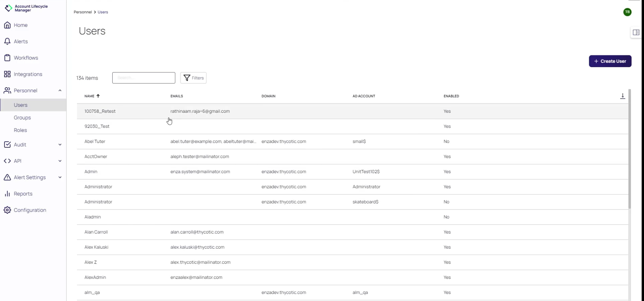The width and height of the screenshot is (644, 301).
Task: Click the export download icon in table header
Action: [x=622, y=96]
